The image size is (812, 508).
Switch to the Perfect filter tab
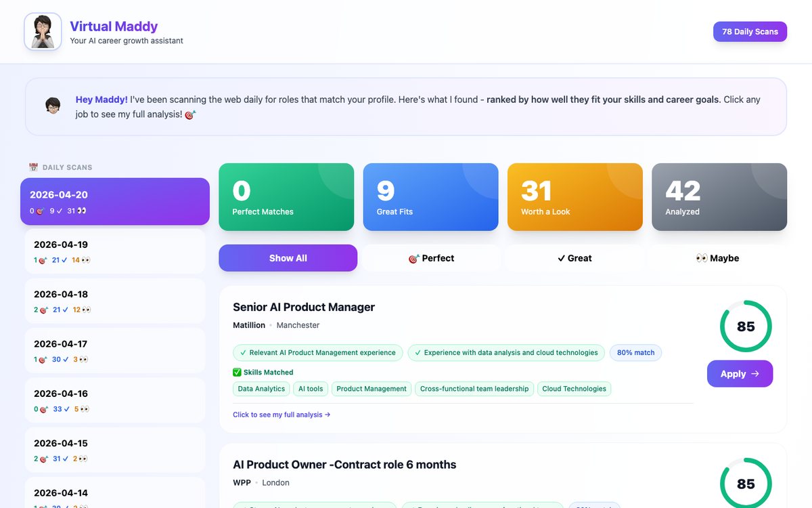pyautogui.click(x=432, y=258)
